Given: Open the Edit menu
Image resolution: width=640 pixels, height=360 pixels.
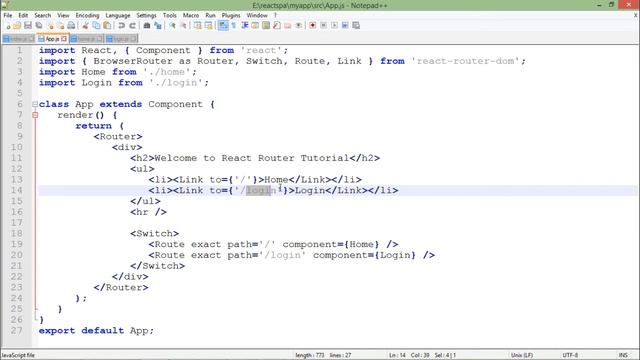Looking at the screenshot, I should click(23, 15).
